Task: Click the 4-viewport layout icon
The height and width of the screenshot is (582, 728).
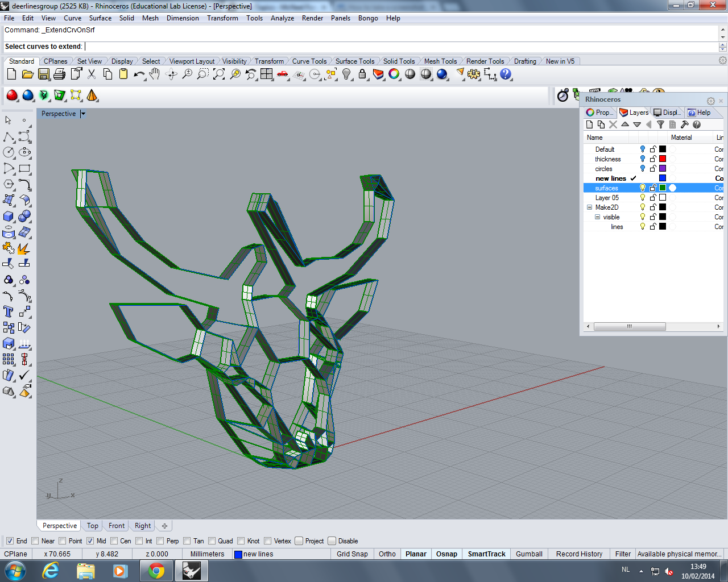Action: coord(267,74)
